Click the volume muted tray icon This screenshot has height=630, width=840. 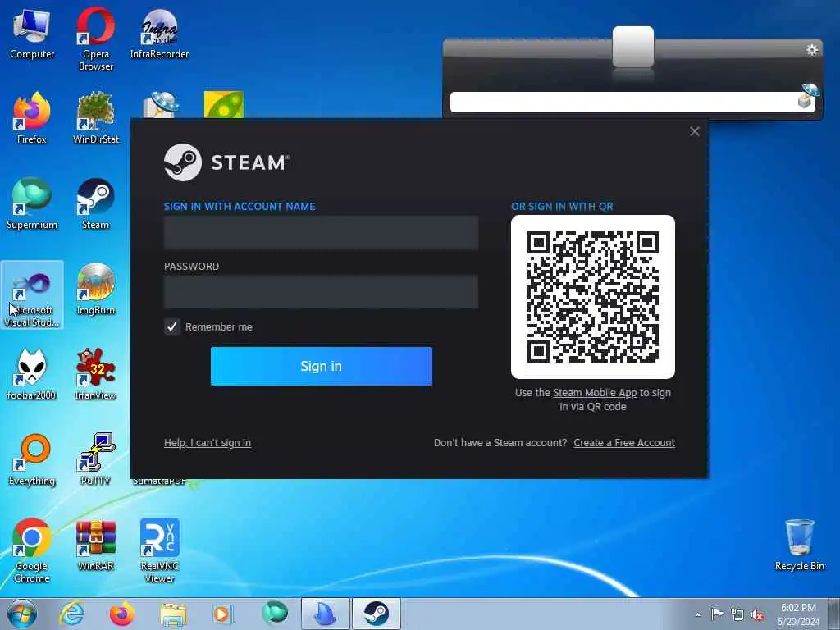pos(757,614)
